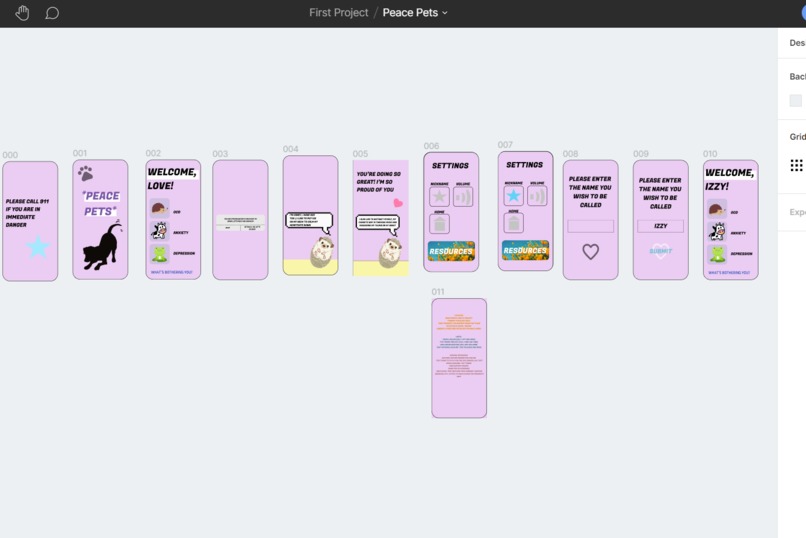Click the Resources button in frame 006
806x538 pixels.
point(451,251)
